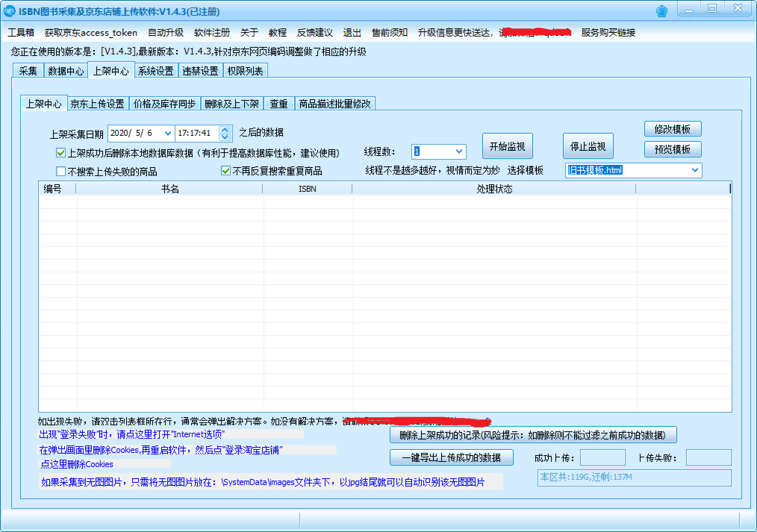Screen dimensions: 757x532
Task: Click 教程 in the menu bar
Action: [x=277, y=33]
